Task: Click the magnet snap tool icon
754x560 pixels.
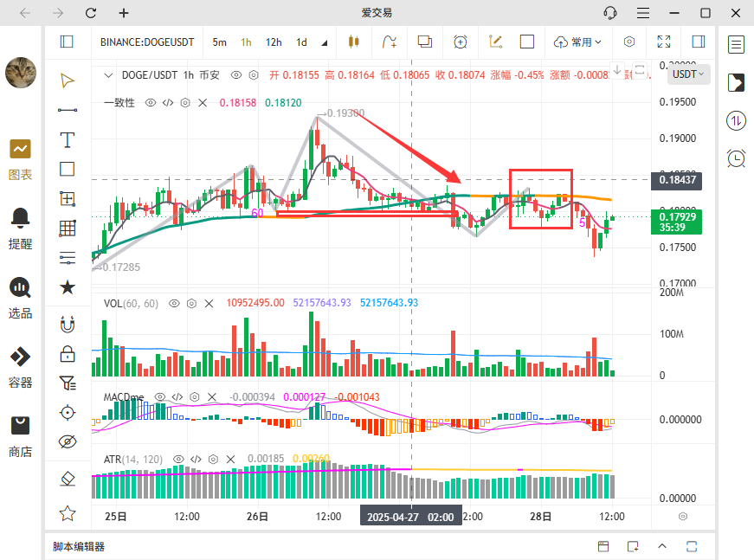Action: [x=67, y=325]
